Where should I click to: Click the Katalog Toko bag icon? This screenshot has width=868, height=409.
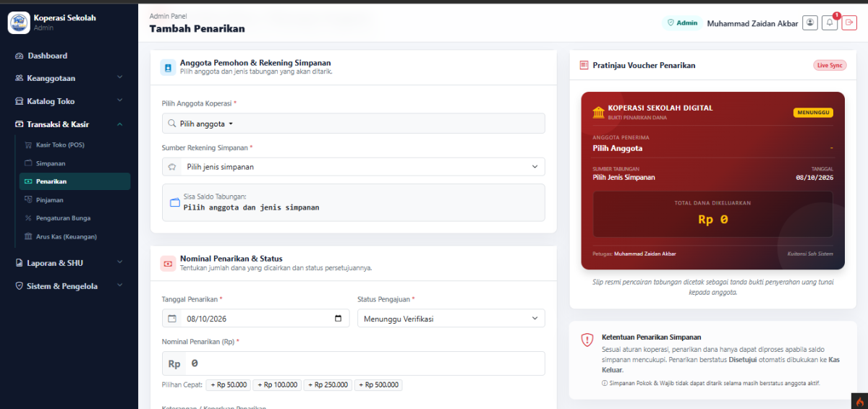pyautogui.click(x=20, y=101)
